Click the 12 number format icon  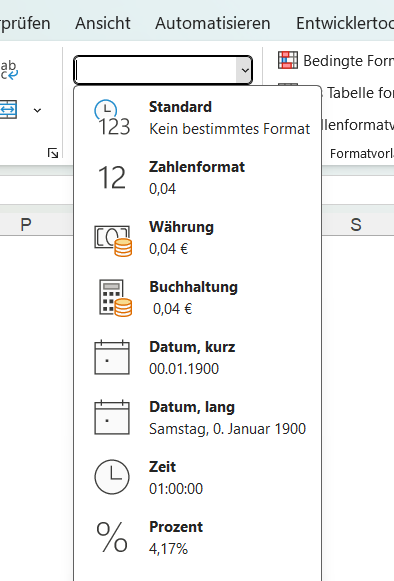point(112,178)
